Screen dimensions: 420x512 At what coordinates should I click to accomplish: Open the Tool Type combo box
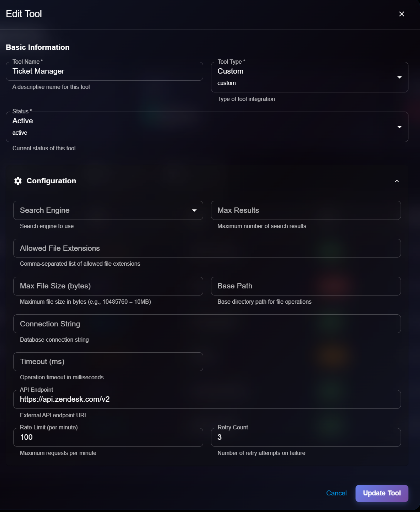tap(310, 77)
